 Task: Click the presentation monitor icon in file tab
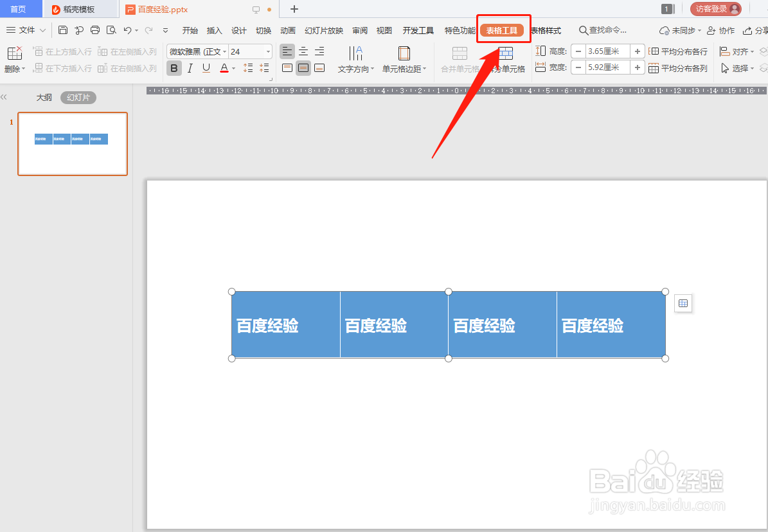256,9
